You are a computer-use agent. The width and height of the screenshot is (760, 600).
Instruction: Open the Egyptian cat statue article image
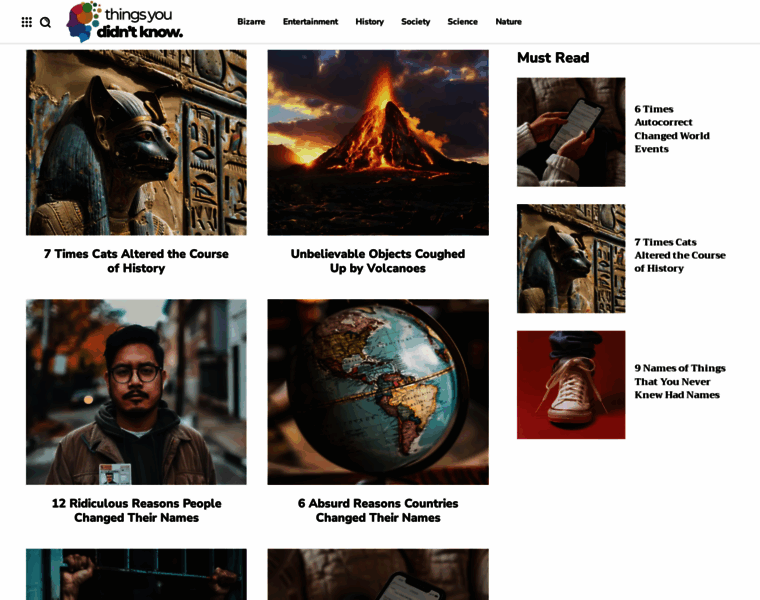click(x=136, y=142)
